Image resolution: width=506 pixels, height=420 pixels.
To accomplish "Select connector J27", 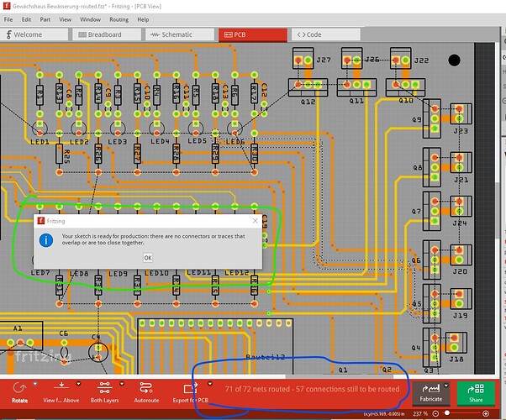I will click(303, 58).
